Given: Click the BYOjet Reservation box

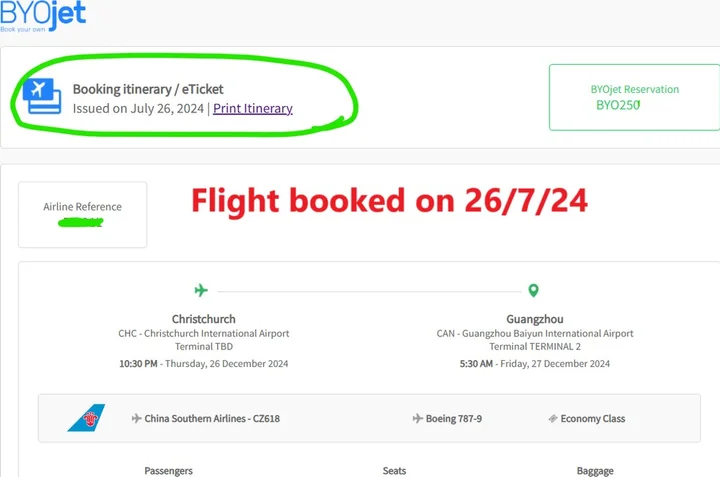Looking at the screenshot, I should click(634, 97).
